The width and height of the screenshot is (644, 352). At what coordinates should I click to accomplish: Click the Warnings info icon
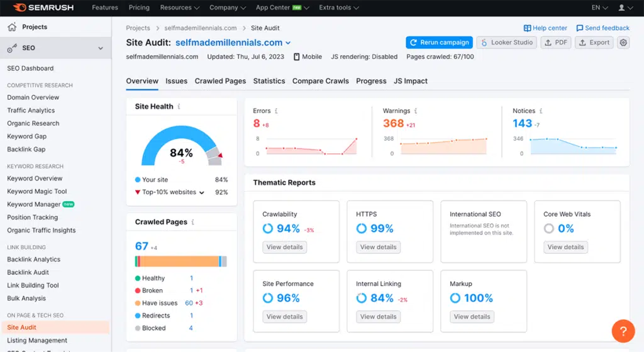click(x=416, y=111)
